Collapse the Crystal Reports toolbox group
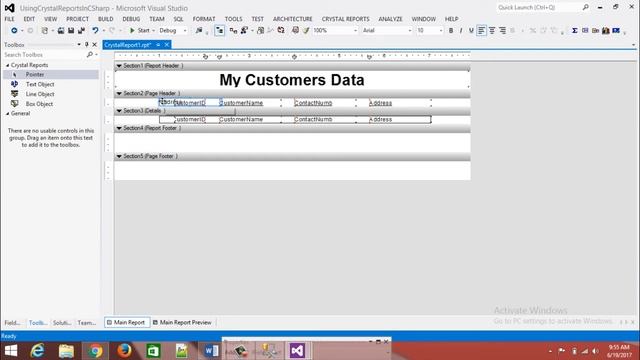 7,65
